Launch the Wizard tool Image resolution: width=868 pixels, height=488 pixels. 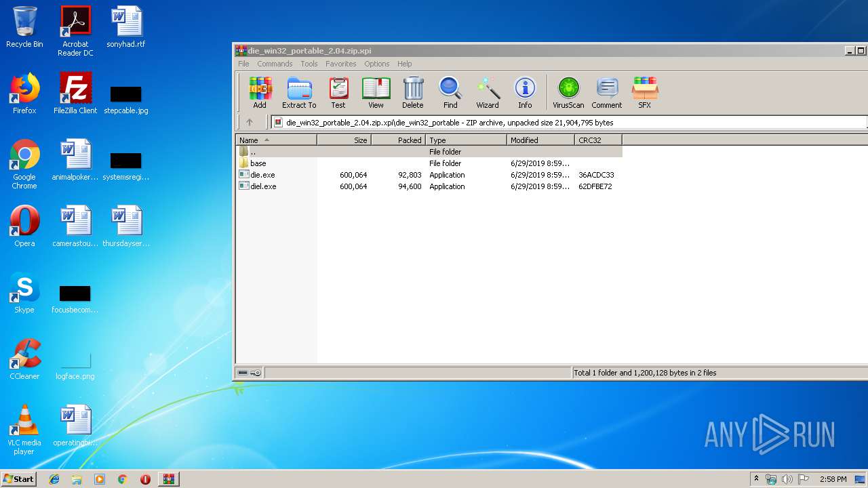click(487, 92)
